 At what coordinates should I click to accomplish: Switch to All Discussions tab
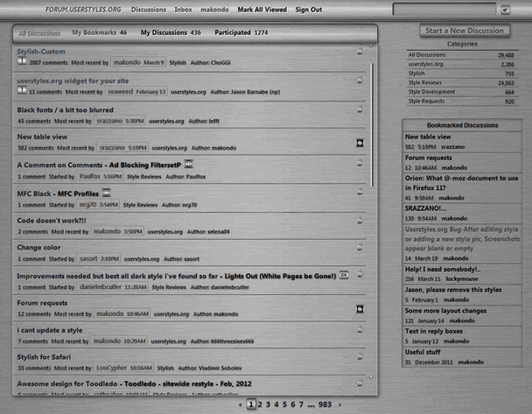39,33
